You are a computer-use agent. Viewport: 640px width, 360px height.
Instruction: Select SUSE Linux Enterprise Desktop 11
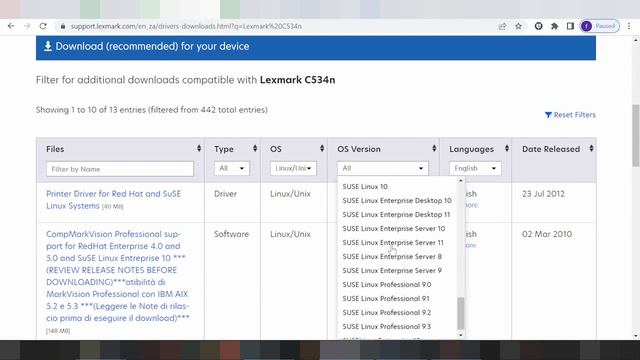tap(397, 214)
